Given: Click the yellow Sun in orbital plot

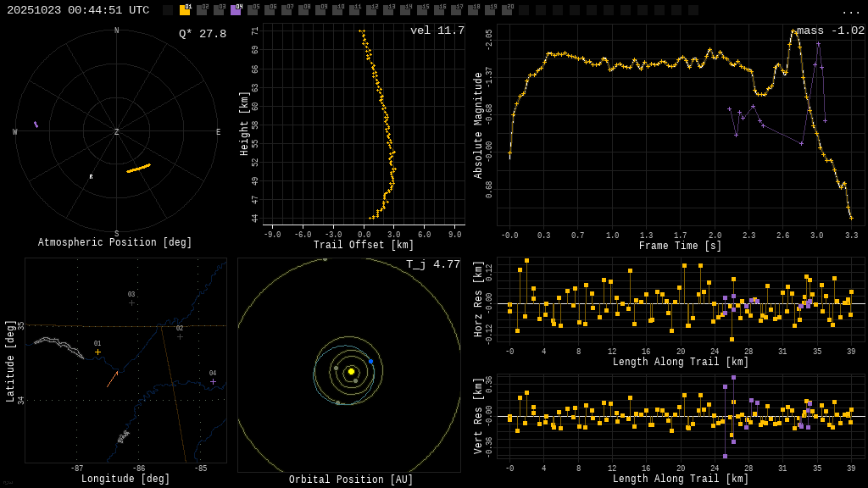Looking at the screenshot, I should coord(351,371).
